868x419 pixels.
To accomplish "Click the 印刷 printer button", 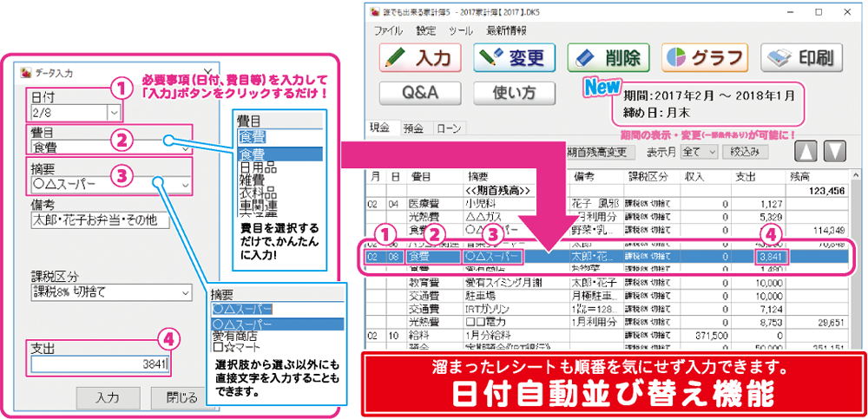I will coord(799,58).
